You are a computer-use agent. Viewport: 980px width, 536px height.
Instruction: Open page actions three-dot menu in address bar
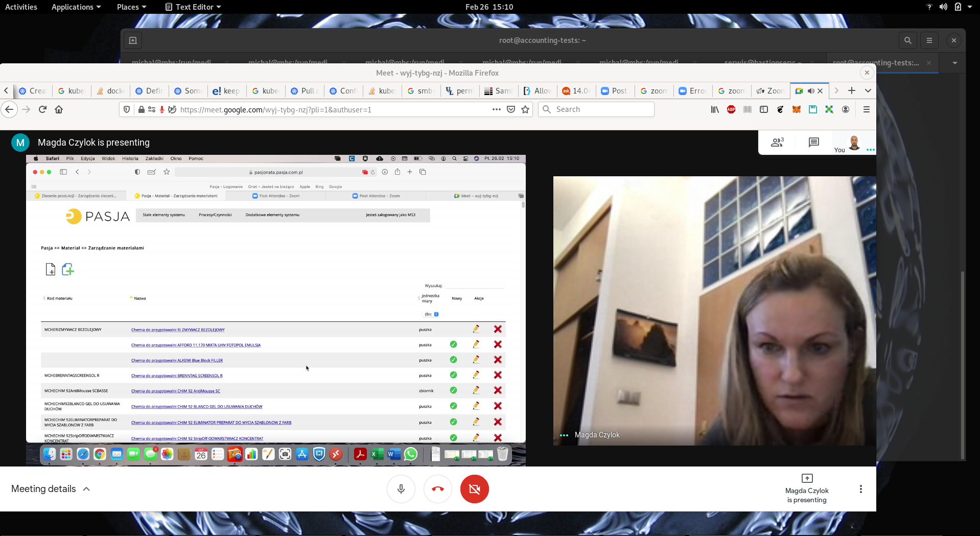[496, 109]
